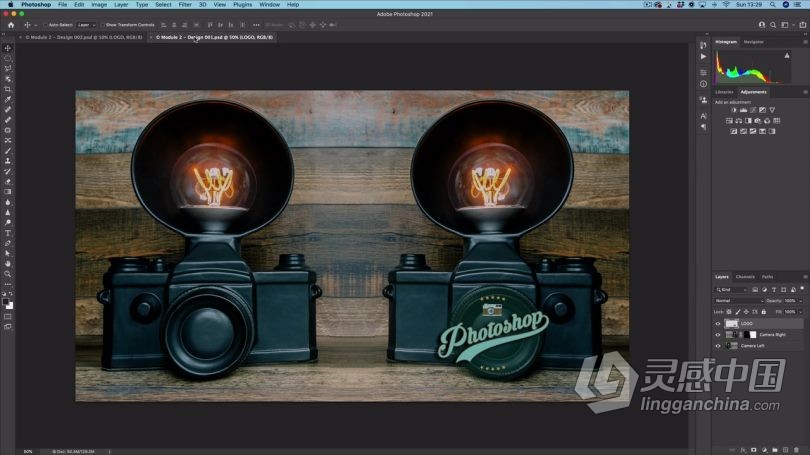Open the Plugins menu
Screen dimensions: 810x455
242,5
